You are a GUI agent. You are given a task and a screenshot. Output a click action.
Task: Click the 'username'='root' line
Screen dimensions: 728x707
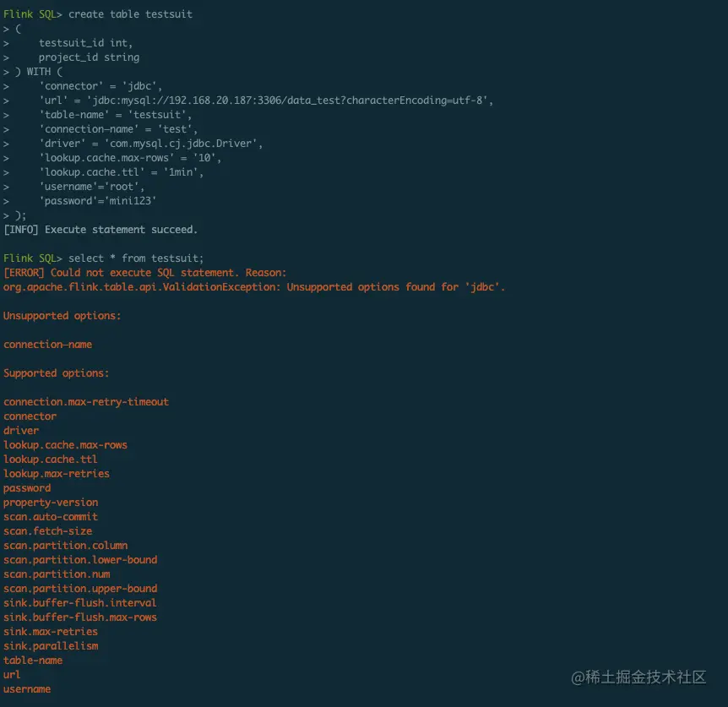point(91,187)
